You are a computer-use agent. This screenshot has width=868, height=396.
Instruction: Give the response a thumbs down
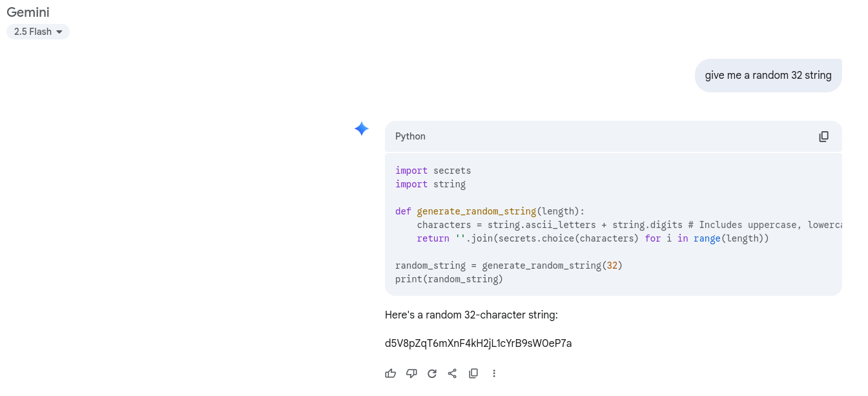pyautogui.click(x=411, y=373)
